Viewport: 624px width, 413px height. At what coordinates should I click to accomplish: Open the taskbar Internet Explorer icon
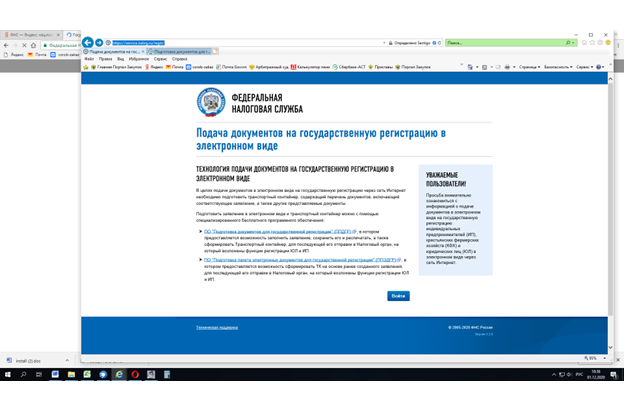pyautogui.click(x=119, y=374)
